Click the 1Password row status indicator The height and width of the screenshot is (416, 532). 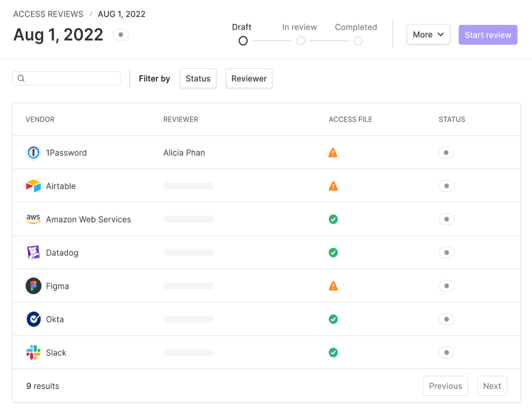(446, 153)
